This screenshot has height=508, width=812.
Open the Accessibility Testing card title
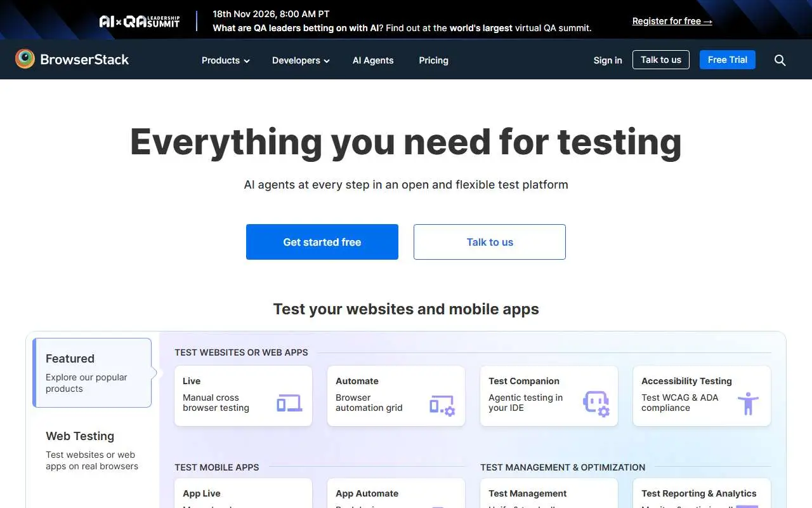click(x=686, y=381)
